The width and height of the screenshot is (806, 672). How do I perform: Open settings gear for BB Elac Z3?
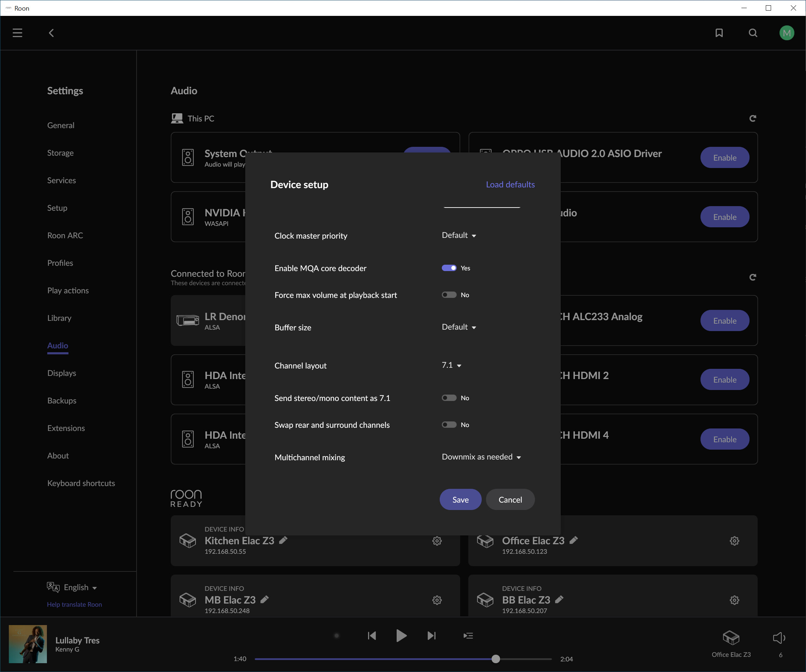[734, 600]
